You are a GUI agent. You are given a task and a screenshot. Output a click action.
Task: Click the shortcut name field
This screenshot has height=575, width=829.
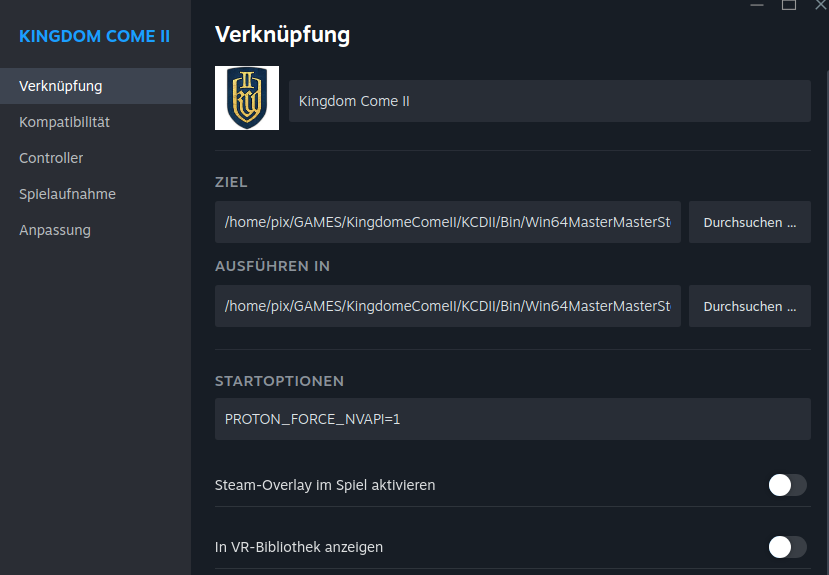[x=549, y=101]
